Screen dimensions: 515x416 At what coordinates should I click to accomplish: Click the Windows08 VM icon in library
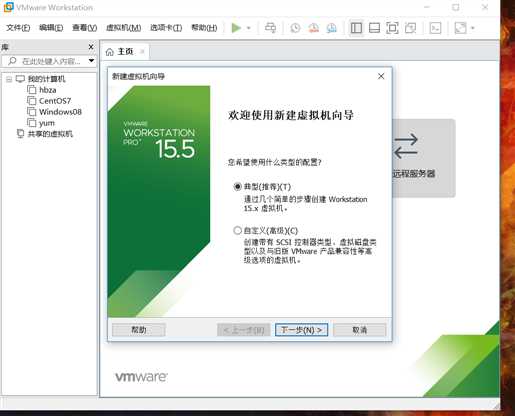[32, 112]
